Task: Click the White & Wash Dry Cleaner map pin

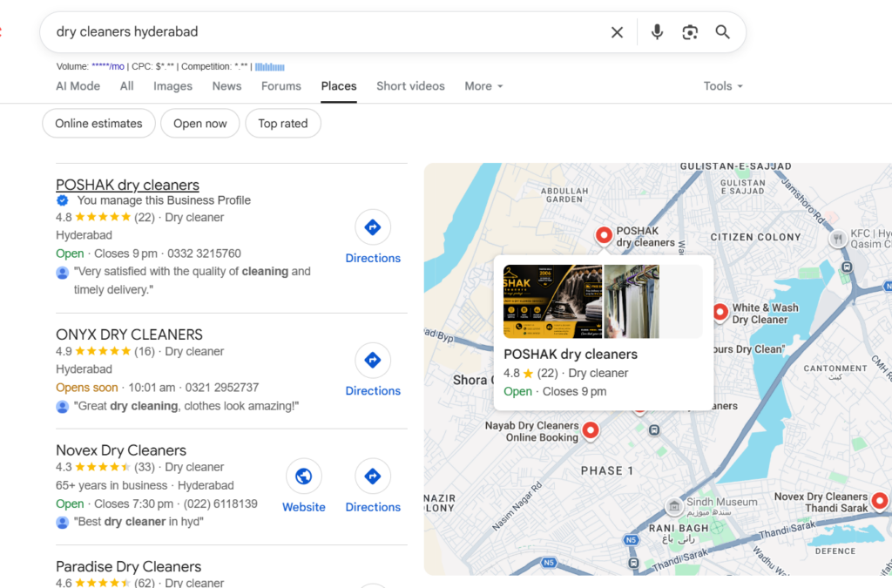Action: coord(720,312)
